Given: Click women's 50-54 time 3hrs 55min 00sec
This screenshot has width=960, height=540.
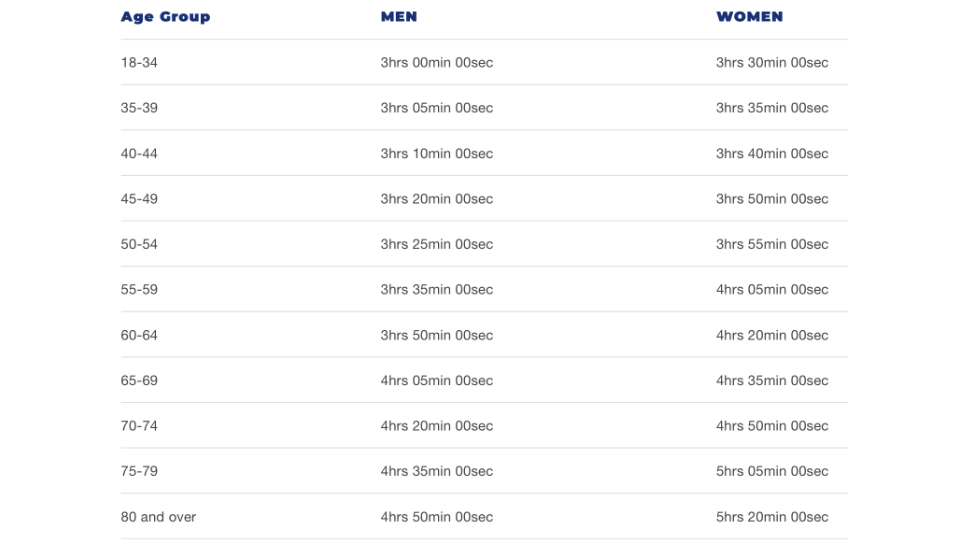Looking at the screenshot, I should coord(772,244).
